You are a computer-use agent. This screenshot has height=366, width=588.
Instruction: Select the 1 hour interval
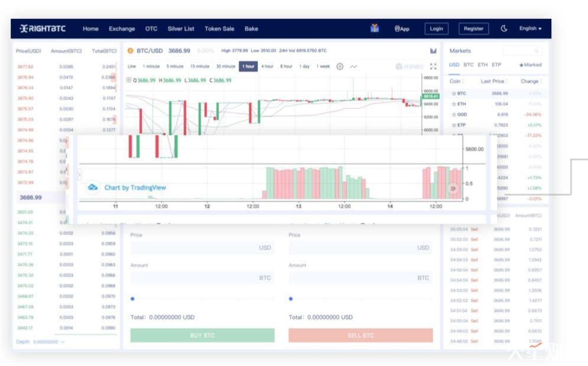coord(248,66)
